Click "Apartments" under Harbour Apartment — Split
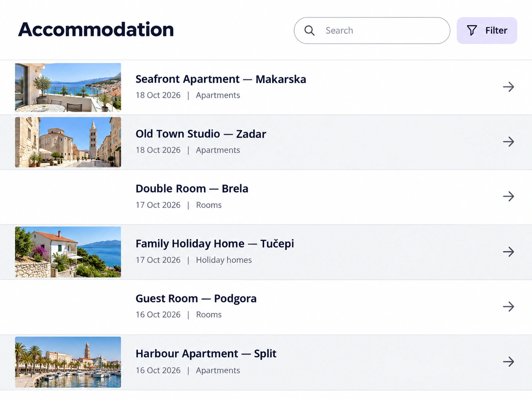 click(x=218, y=370)
